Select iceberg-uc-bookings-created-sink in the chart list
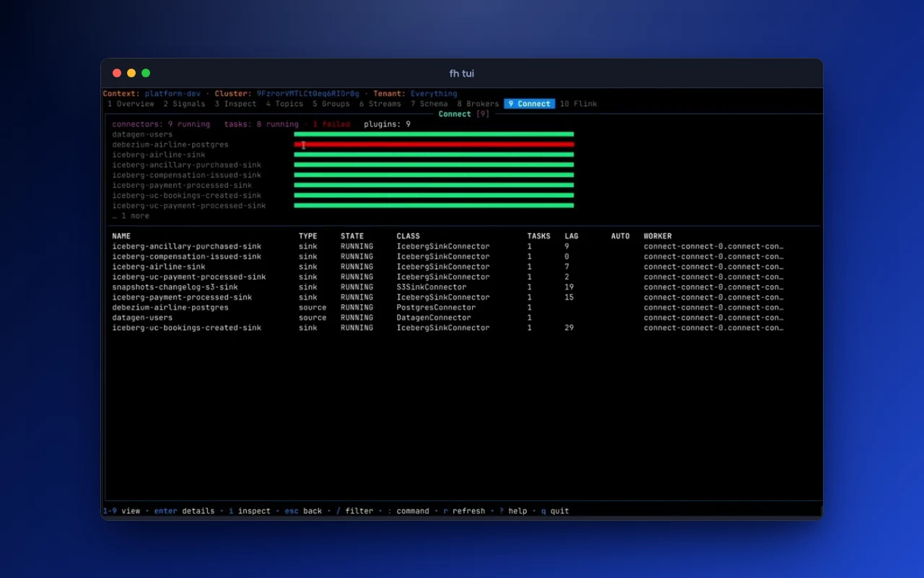This screenshot has height=578, width=924. pos(187,196)
